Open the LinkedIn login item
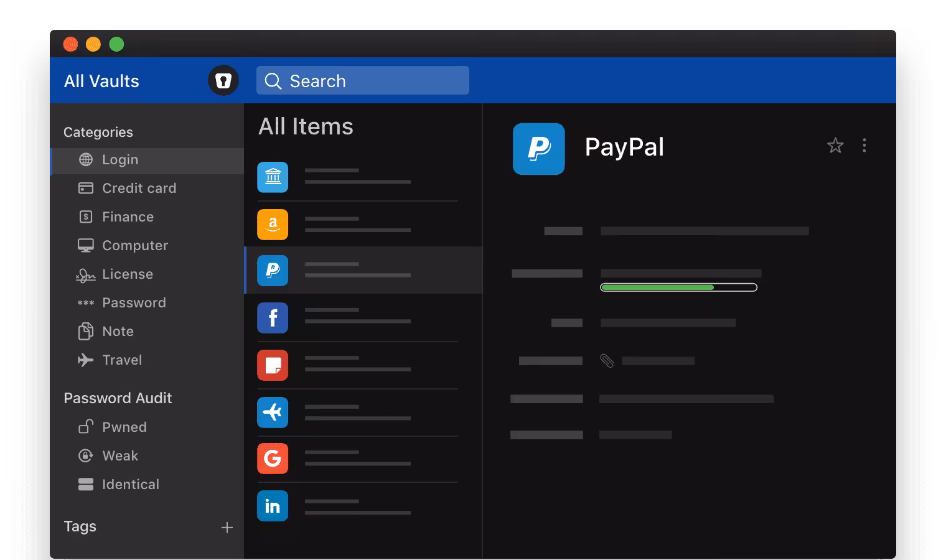This screenshot has width=946, height=560. pyautogui.click(x=273, y=506)
